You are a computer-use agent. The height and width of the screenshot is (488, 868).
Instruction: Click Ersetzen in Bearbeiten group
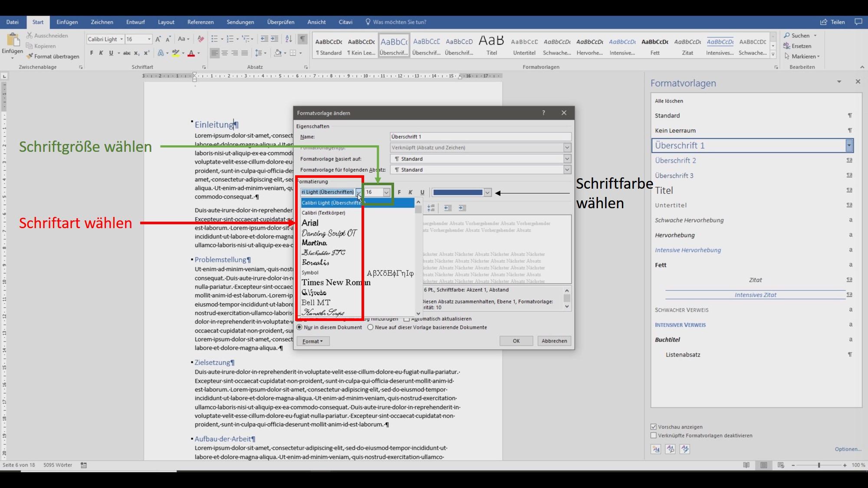[797, 46]
